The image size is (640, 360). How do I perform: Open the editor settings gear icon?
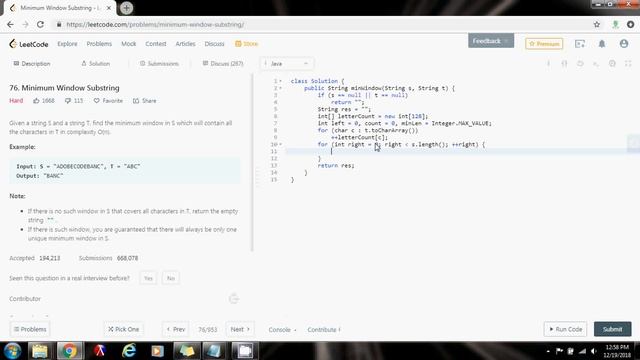[x=612, y=64]
